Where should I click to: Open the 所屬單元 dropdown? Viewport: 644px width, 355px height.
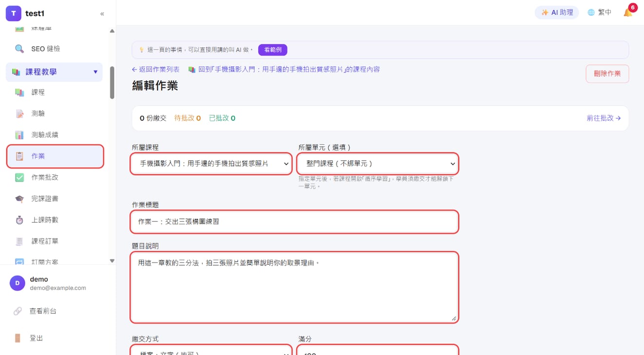pyautogui.click(x=378, y=164)
